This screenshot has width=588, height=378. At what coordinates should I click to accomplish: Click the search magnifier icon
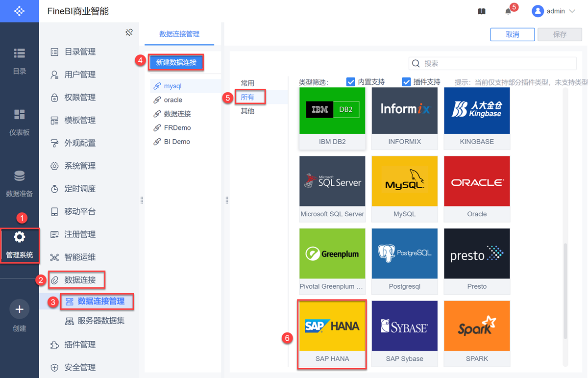pos(416,63)
